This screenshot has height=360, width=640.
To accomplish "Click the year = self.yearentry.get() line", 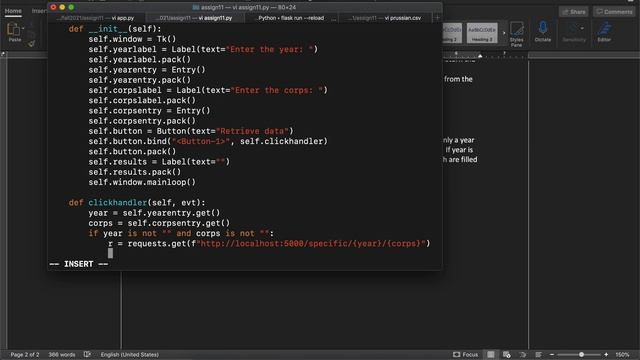I will pos(154,213).
